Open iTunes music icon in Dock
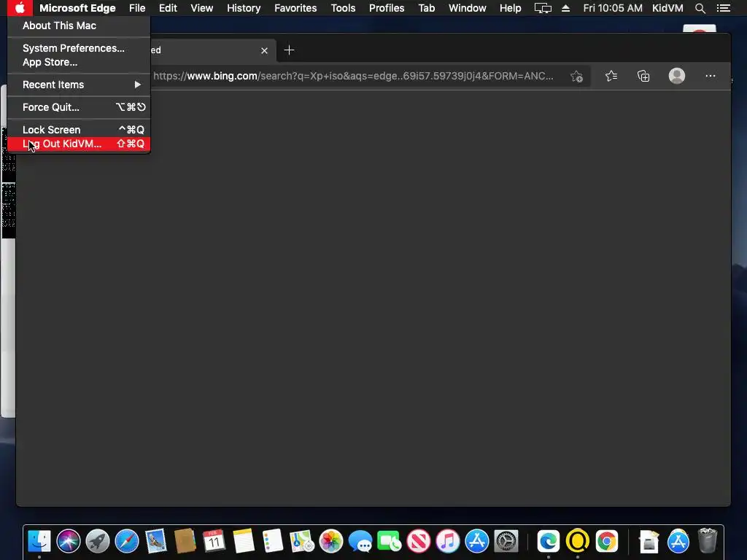The height and width of the screenshot is (560, 747). click(447, 541)
